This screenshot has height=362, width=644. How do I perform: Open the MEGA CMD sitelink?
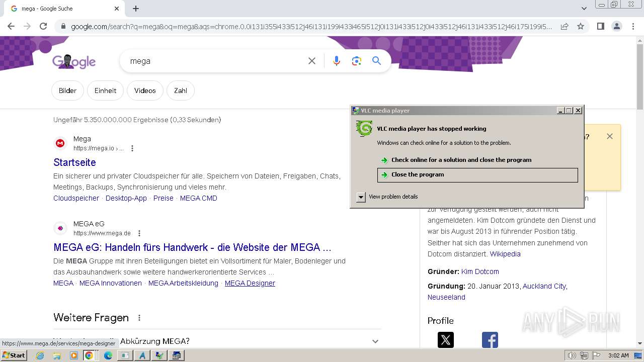[x=199, y=198]
